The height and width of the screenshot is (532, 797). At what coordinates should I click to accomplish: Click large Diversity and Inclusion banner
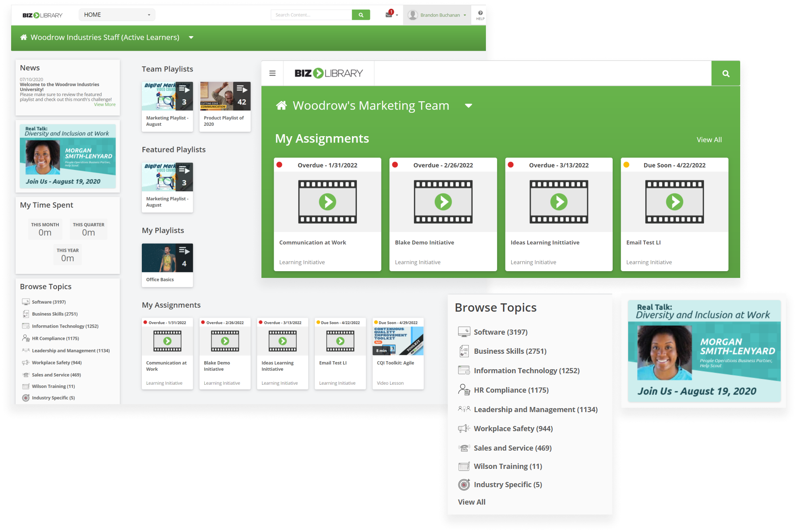(704, 351)
